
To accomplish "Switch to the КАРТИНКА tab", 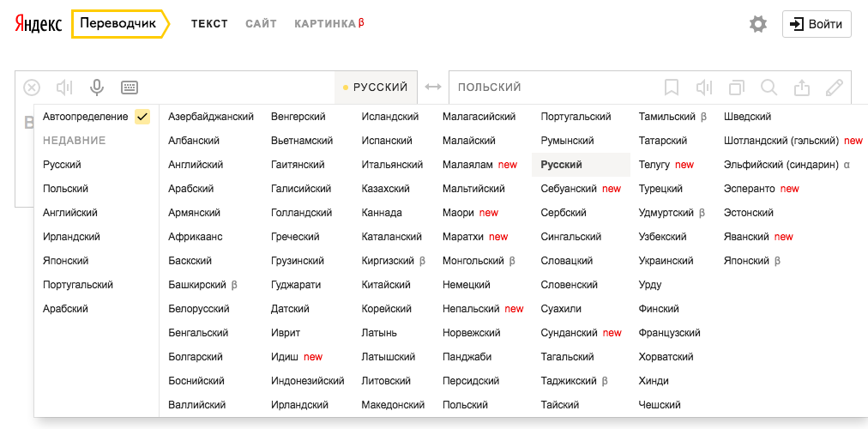I will (325, 24).
